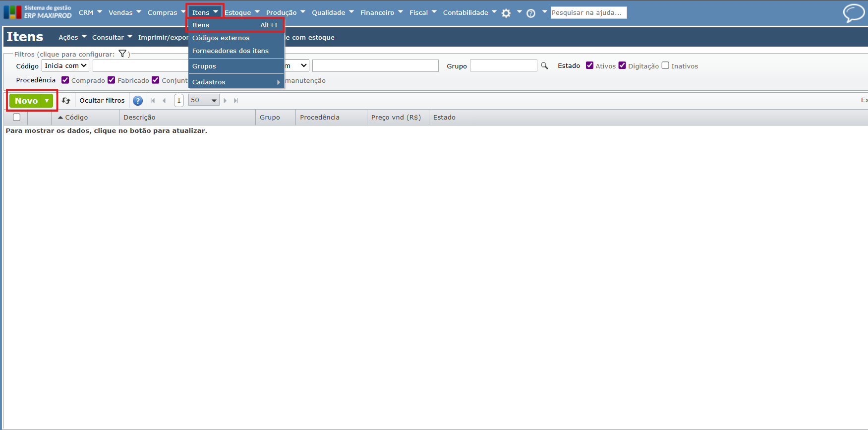Click the Grupo search magnifier icon
Viewport: 868px width, 430px height.
coord(544,65)
